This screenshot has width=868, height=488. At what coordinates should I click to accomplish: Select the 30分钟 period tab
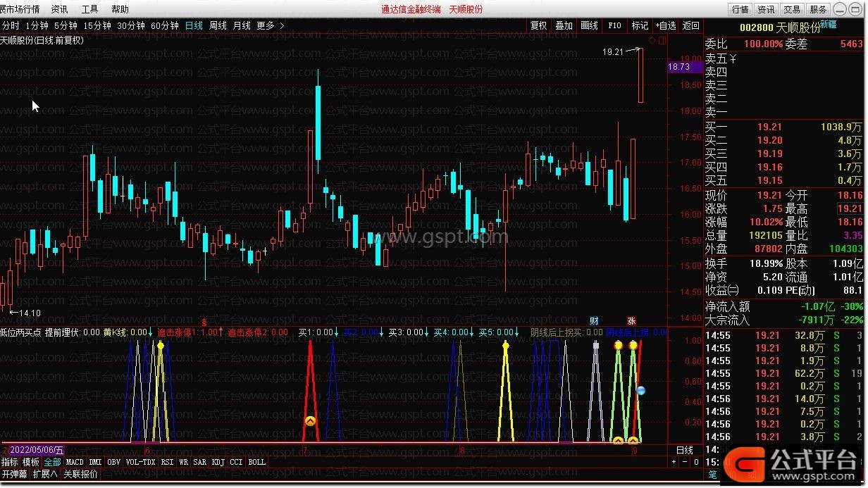tap(131, 25)
